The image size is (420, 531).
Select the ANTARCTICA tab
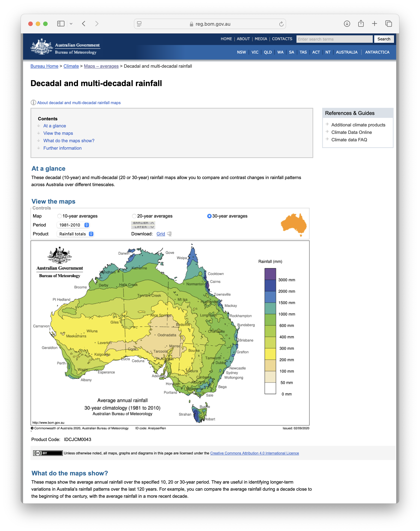[377, 52]
